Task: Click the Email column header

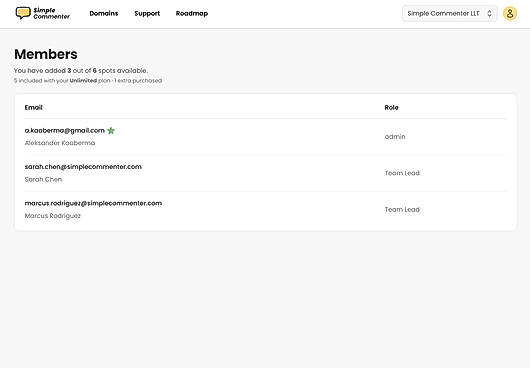Action: point(33,107)
